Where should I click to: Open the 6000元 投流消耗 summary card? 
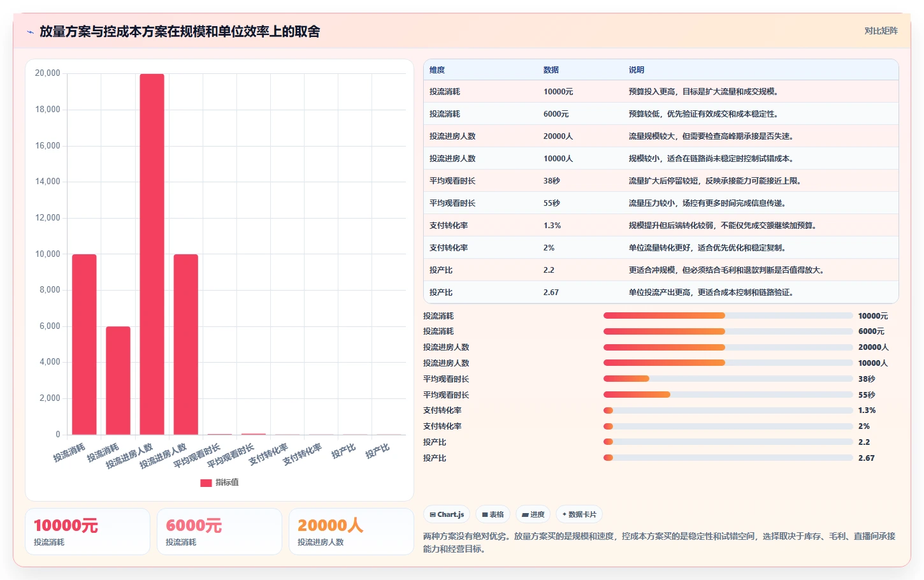point(219,532)
